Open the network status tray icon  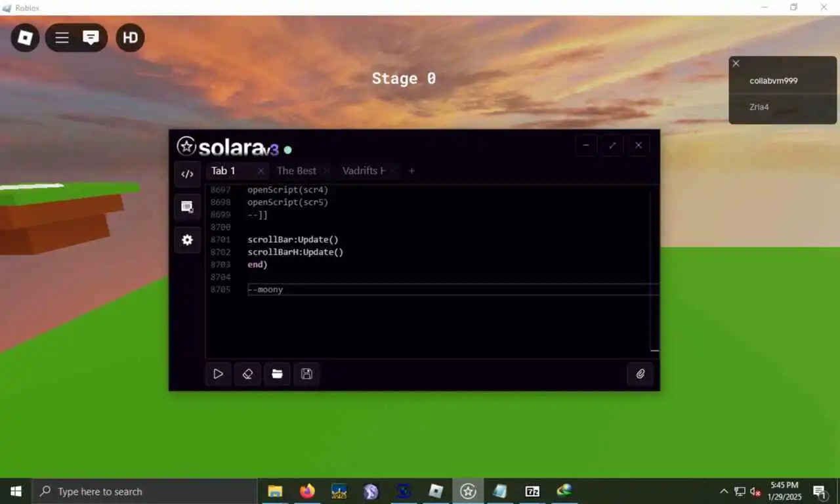[x=740, y=491]
